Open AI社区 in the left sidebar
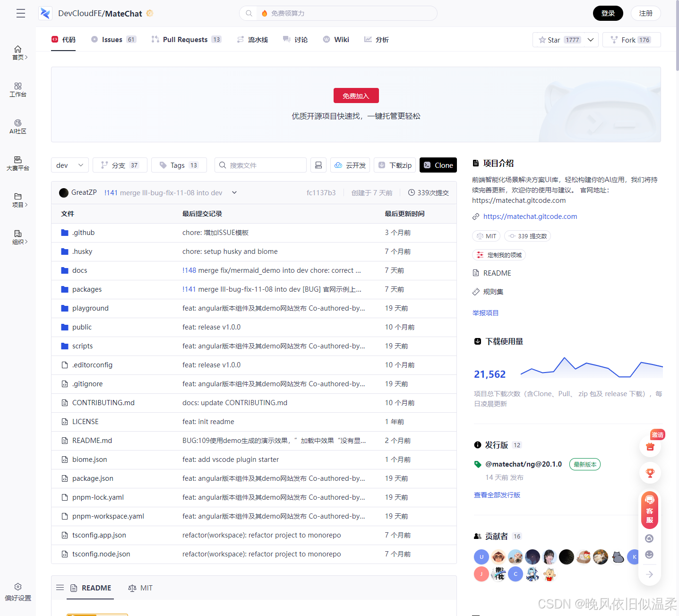Viewport: 679px width, 616px height. [x=18, y=126]
